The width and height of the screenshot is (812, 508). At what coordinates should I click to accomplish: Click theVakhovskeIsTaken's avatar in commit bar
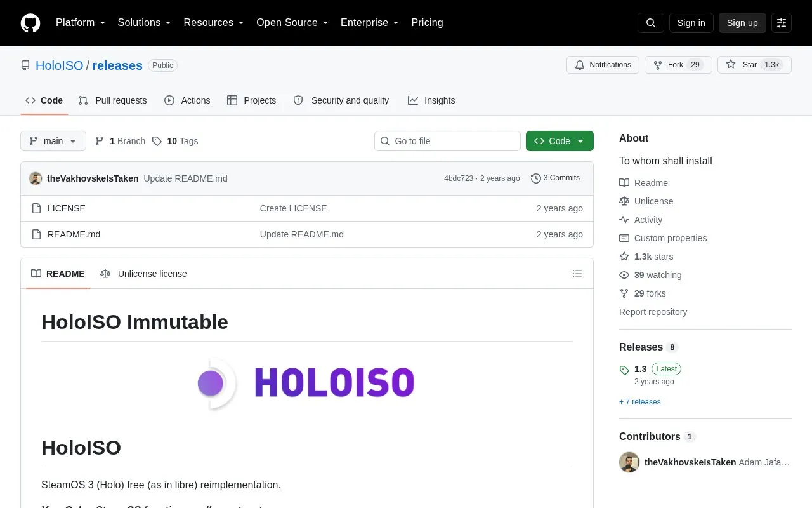pyautogui.click(x=36, y=178)
